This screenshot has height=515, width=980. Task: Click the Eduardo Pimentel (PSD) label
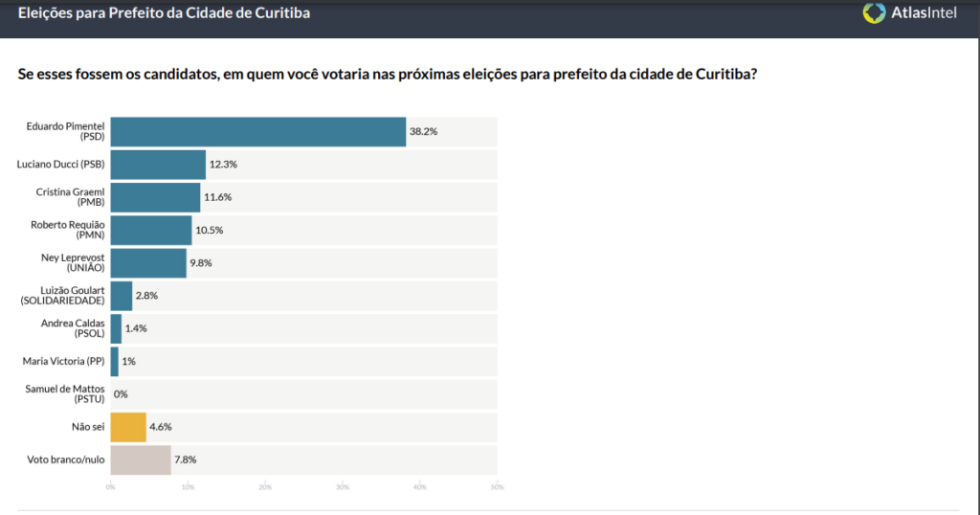point(66,131)
